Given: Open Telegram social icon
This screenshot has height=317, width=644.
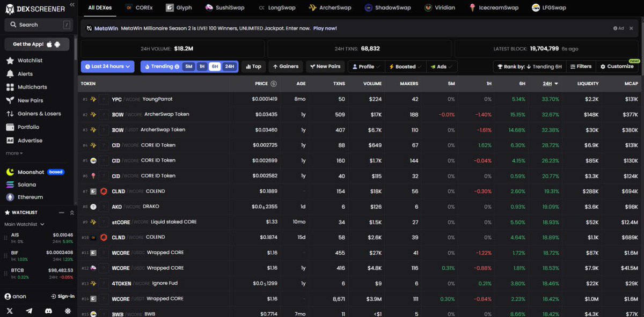Looking at the screenshot, I should [29, 311].
